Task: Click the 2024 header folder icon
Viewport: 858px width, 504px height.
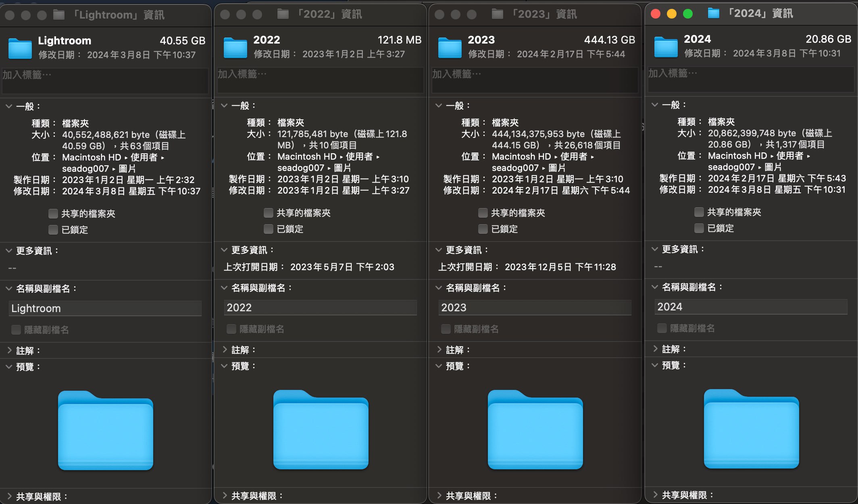Action: (x=666, y=46)
